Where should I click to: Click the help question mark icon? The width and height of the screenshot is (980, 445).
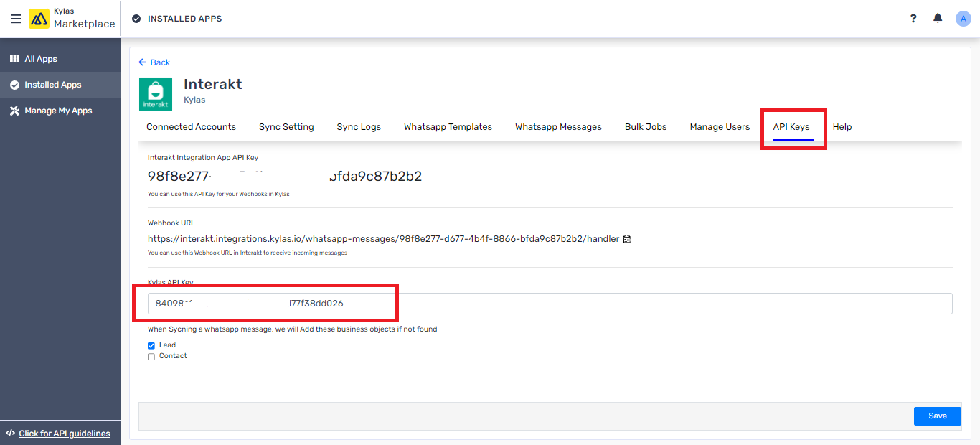(x=913, y=18)
